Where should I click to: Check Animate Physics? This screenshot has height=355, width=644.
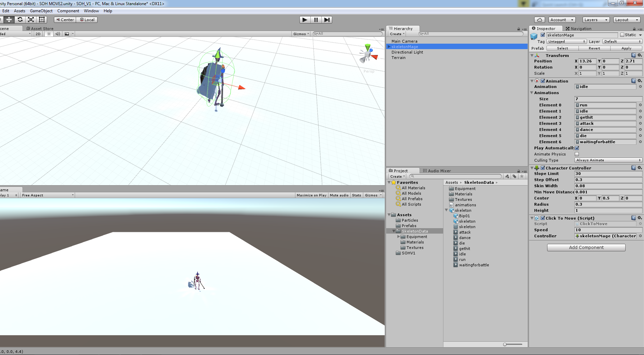point(577,154)
